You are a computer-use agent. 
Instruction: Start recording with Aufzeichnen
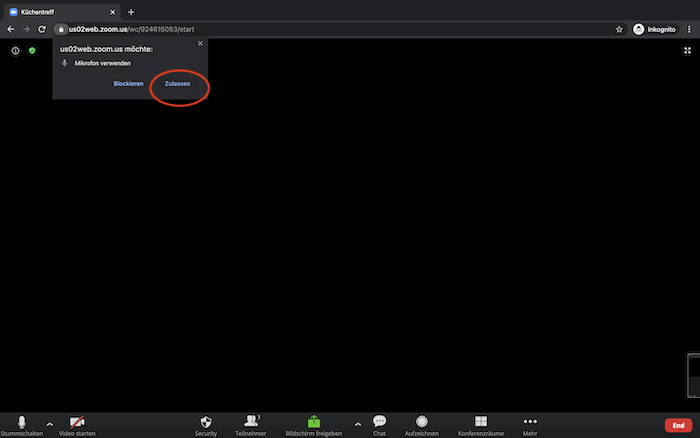coord(422,421)
